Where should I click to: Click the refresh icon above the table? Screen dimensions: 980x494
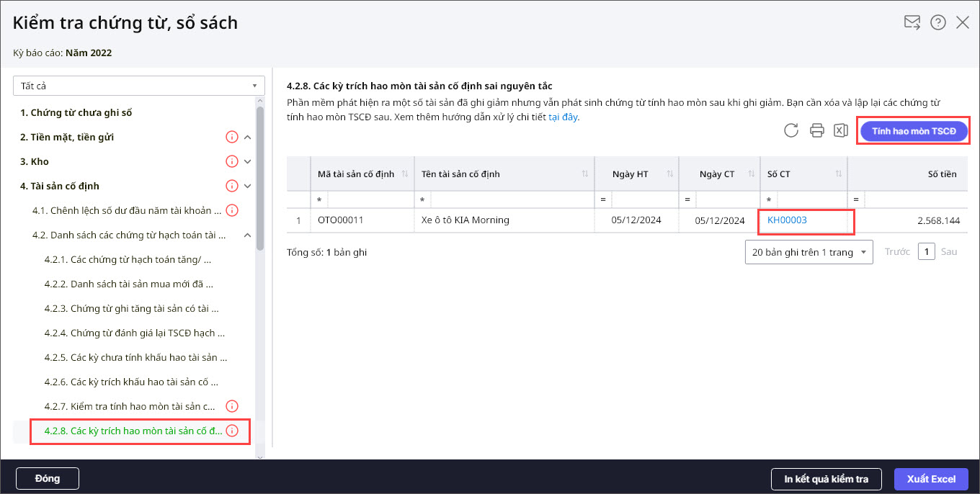tap(791, 130)
